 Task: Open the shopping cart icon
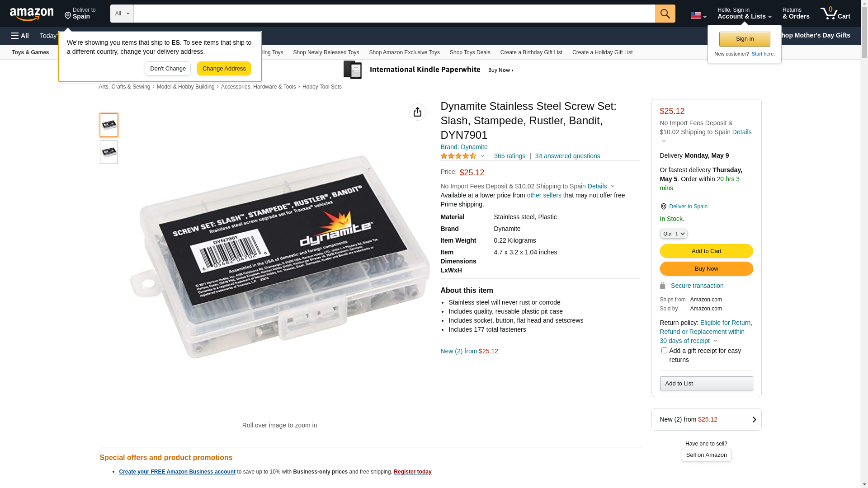[835, 14]
